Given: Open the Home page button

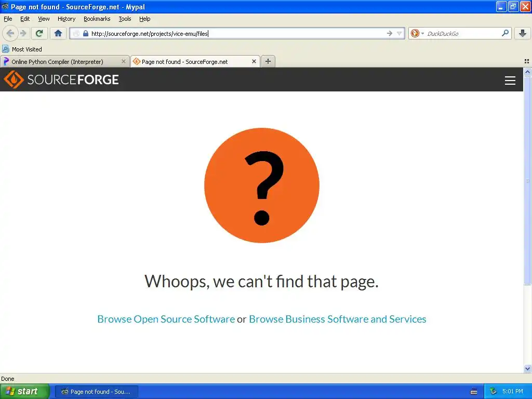Looking at the screenshot, I should (58, 33).
